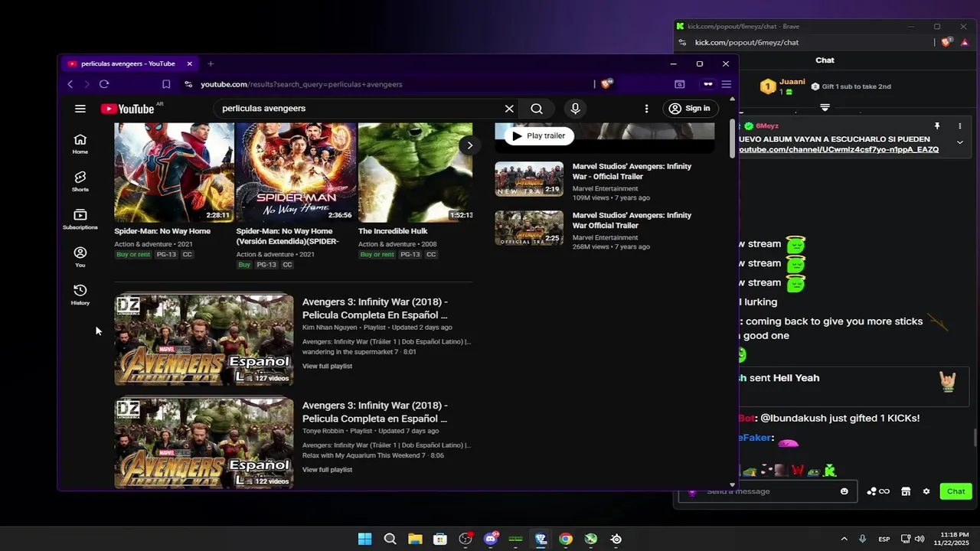Go back in the YouTube browser window
The width and height of the screenshot is (980, 551).
pos(70,84)
